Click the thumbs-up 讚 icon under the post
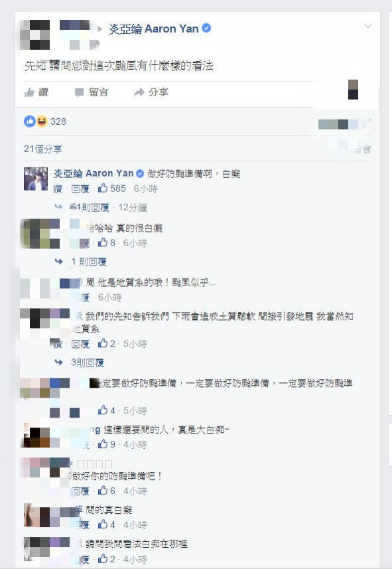 [29, 93]
